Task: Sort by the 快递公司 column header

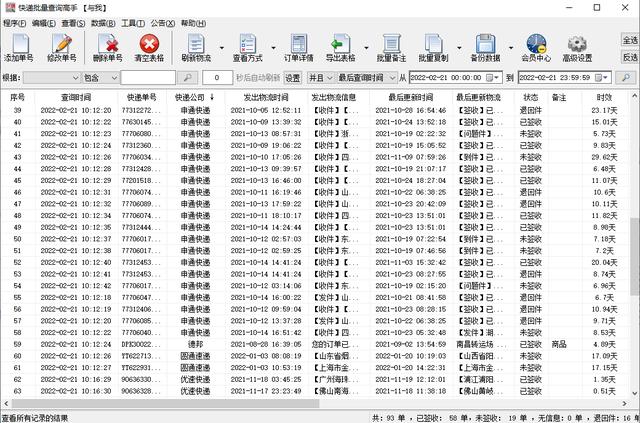Action: 195,97
